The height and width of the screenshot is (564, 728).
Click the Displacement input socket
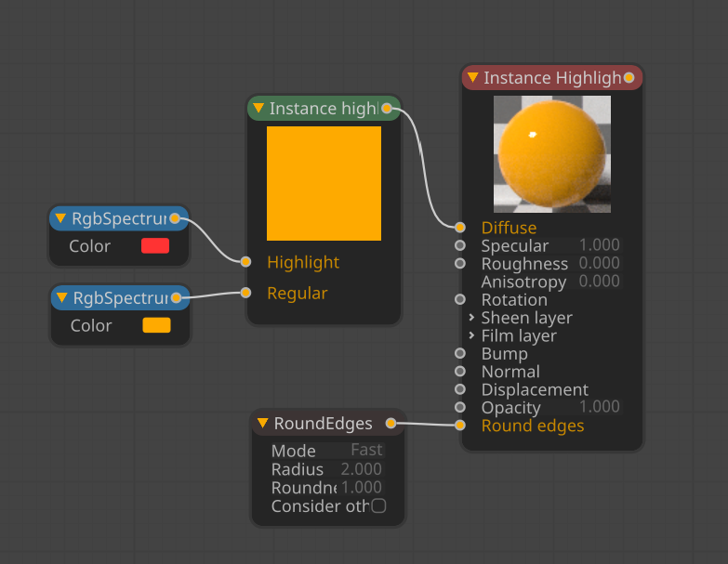pyautogui.click(x=459, y=389)
